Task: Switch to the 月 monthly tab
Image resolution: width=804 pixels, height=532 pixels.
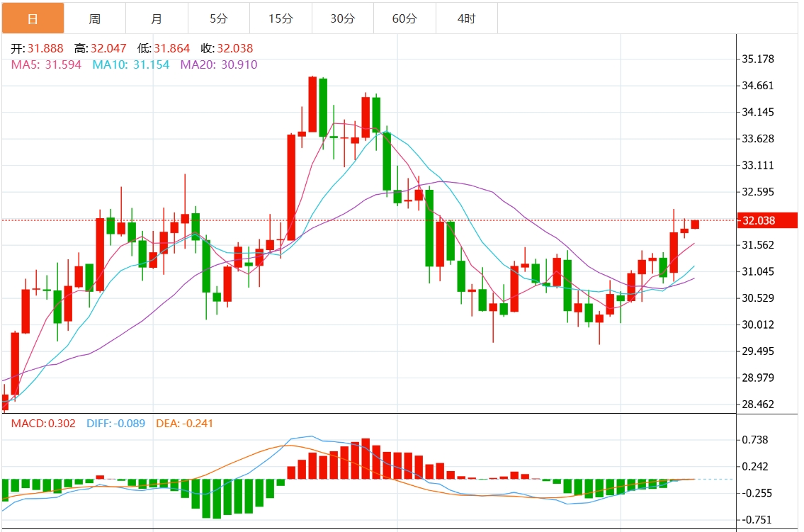Action: [x=157, y=18]
